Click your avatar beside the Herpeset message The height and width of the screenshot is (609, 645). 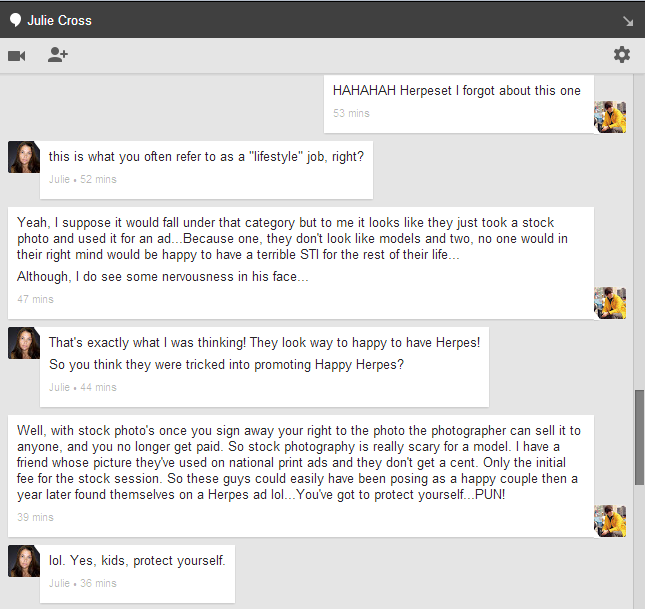click(x=610, y=117)
